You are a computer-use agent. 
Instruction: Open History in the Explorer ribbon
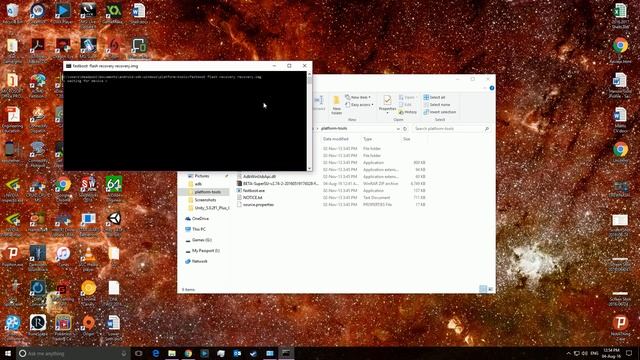pos(408,112)
